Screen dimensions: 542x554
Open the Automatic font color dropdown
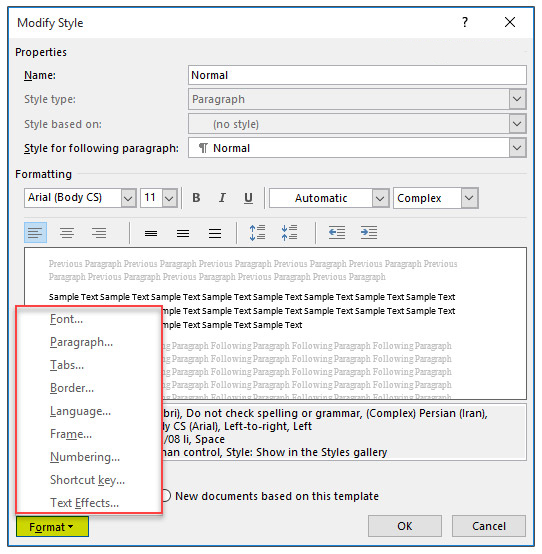(380, 198)
